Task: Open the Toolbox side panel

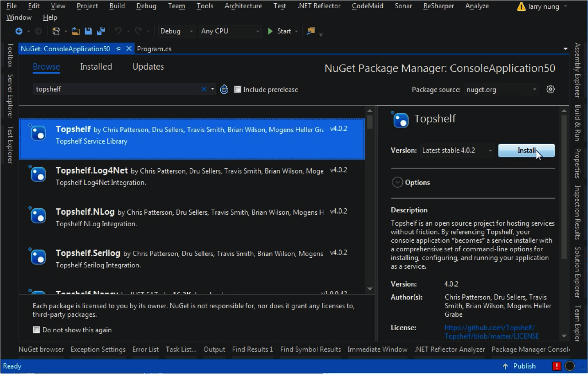Action: (x=10, y=55)
